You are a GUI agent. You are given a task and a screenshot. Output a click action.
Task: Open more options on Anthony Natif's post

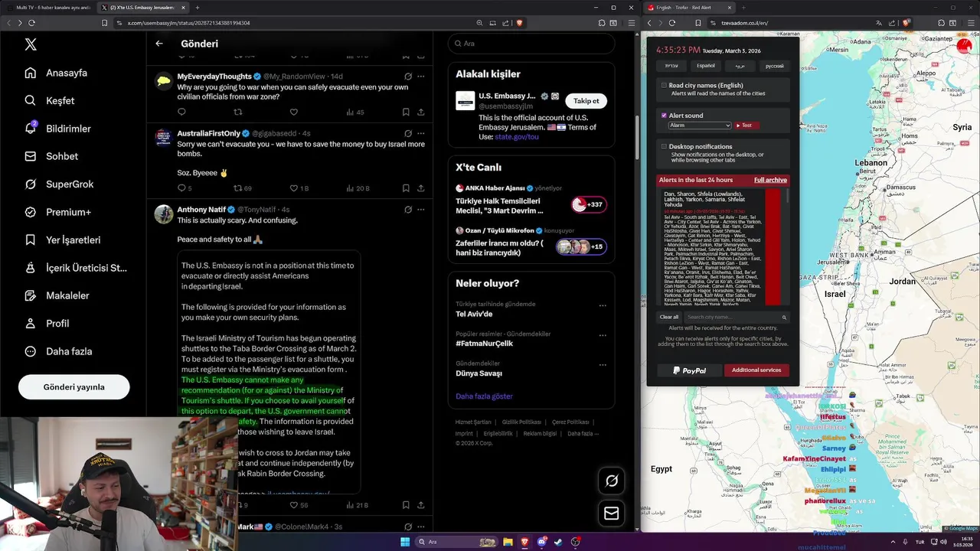point(420,209)
